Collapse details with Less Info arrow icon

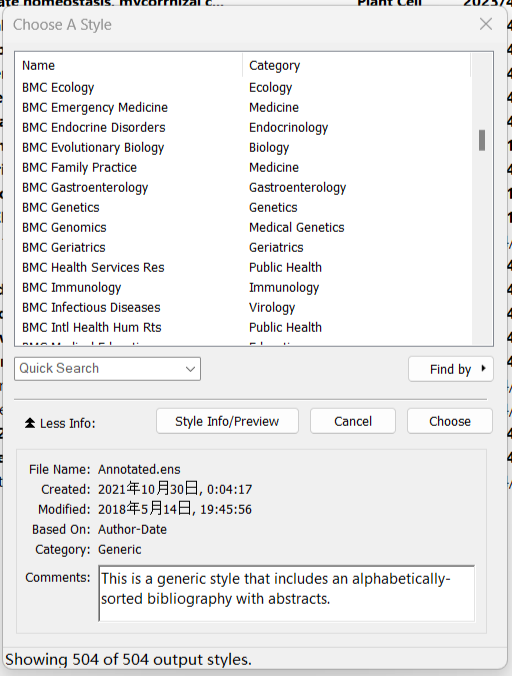point(30,423)
